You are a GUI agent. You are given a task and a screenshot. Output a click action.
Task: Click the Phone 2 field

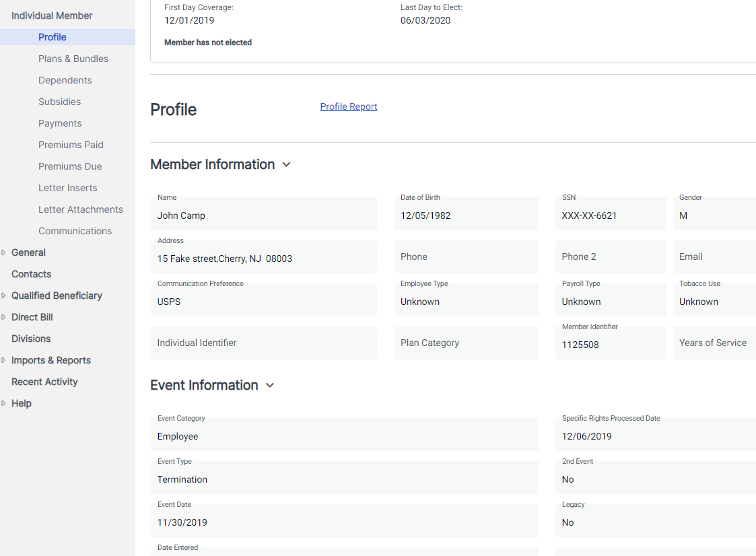pyautogui.click(x=611, y=256)
